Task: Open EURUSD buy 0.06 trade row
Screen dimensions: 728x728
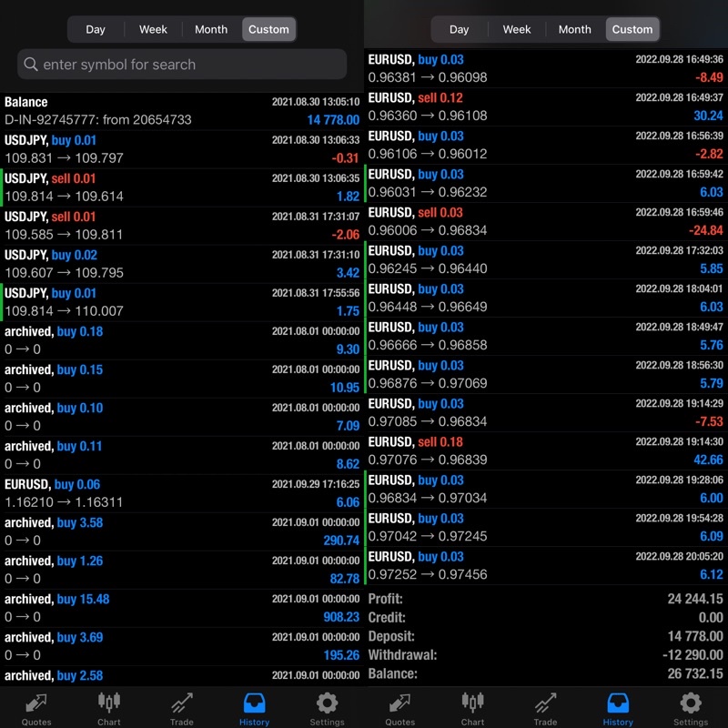Action: [182, 493]
